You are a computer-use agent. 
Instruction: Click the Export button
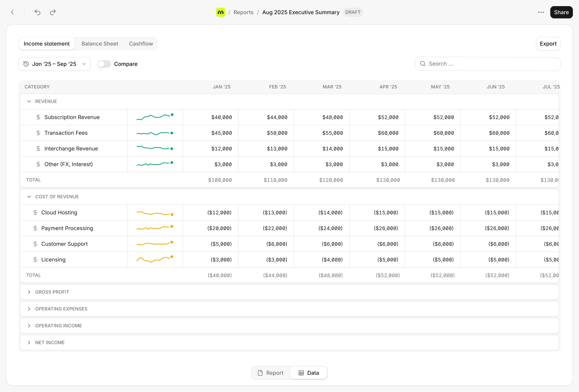click(x=548, y=44)
